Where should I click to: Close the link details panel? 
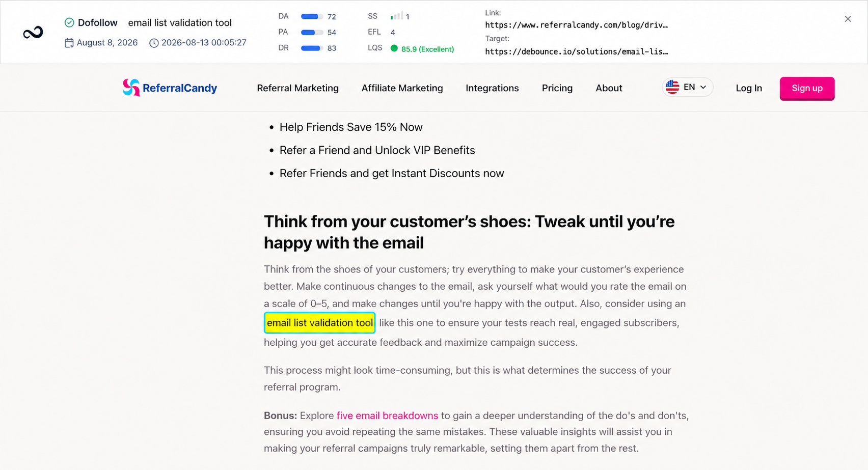(848, 19)
